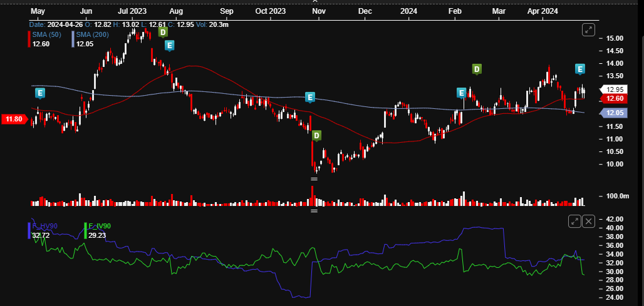
Task: Click the green IV90 color bar
Action: [85, 230]
